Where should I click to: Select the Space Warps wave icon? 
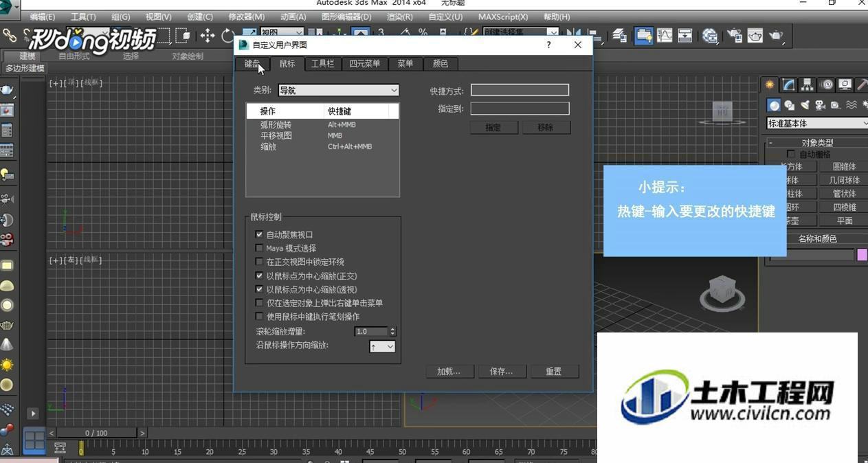[851, 105]
